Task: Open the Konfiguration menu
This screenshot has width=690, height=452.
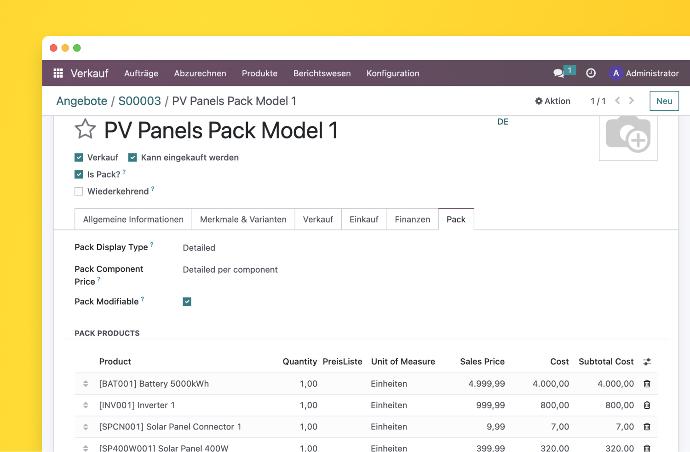Action: 393,73
